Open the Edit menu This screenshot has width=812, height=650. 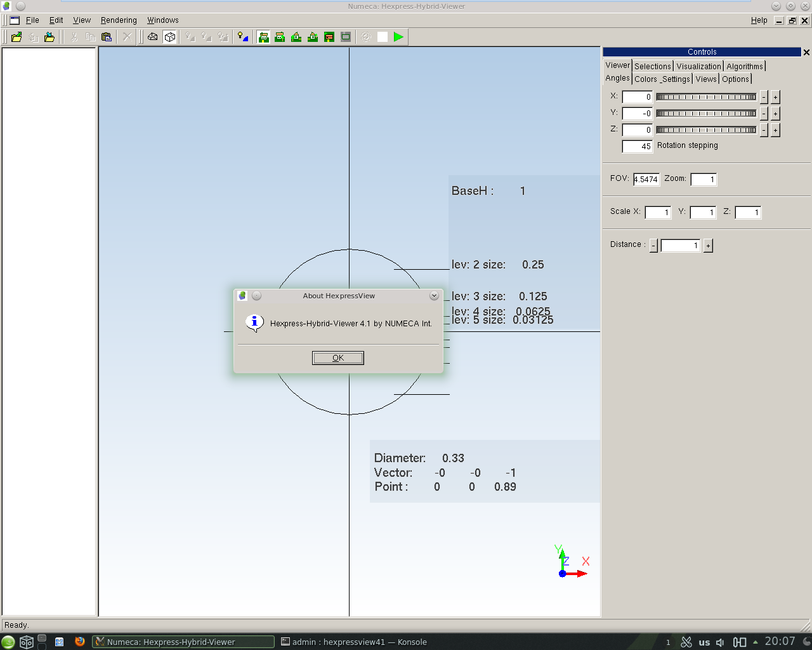[56, 20]
